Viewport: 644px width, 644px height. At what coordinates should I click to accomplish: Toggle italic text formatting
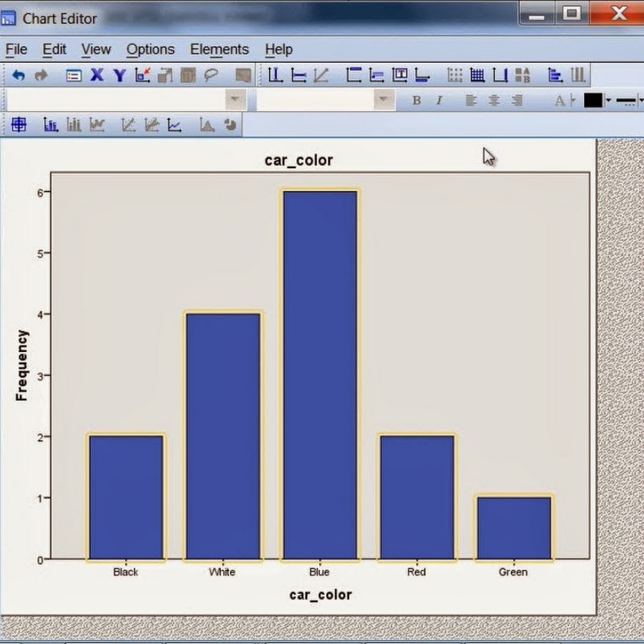click(x=439, y=101)
